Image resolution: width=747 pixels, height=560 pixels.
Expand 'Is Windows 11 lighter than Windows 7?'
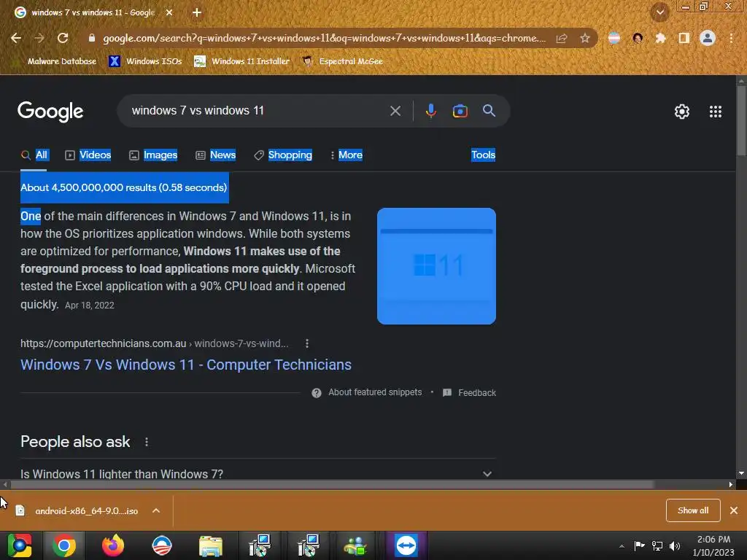coord(258,474)
